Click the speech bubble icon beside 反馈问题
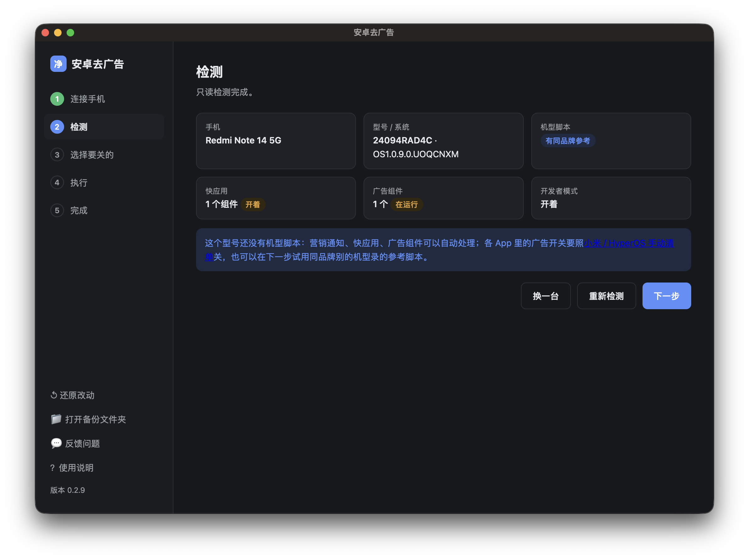The width and height of the screenshot is (749, 560). (56, 443)
